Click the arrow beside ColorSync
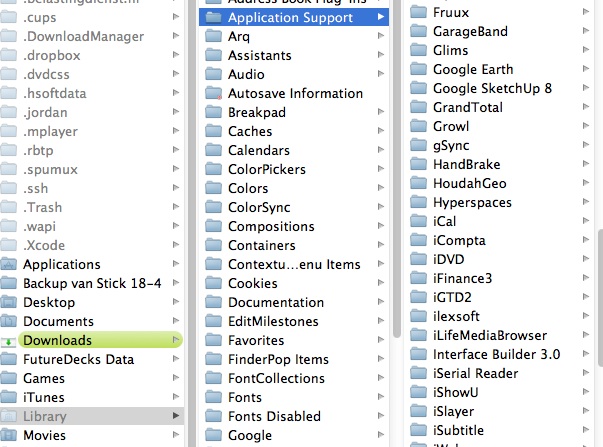 pyautogui.click(x=381, y=207)
